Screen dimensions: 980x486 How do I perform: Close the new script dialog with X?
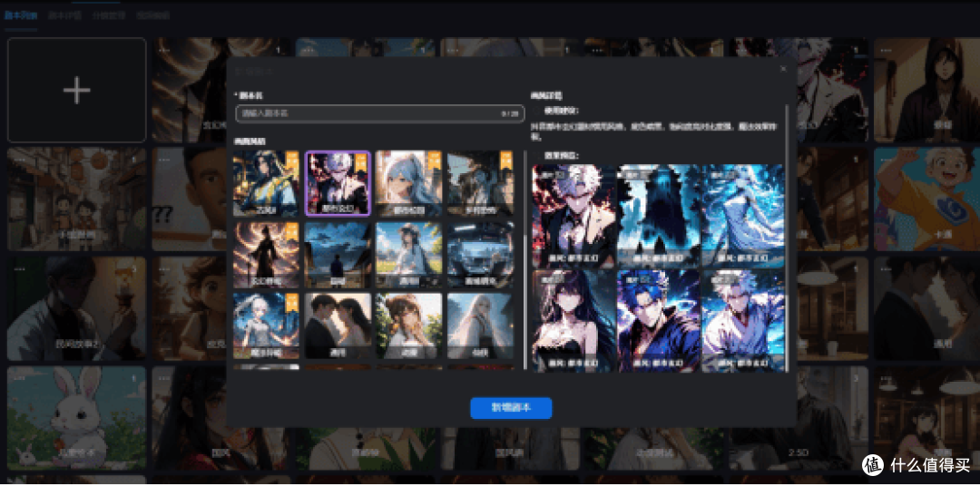783,69
